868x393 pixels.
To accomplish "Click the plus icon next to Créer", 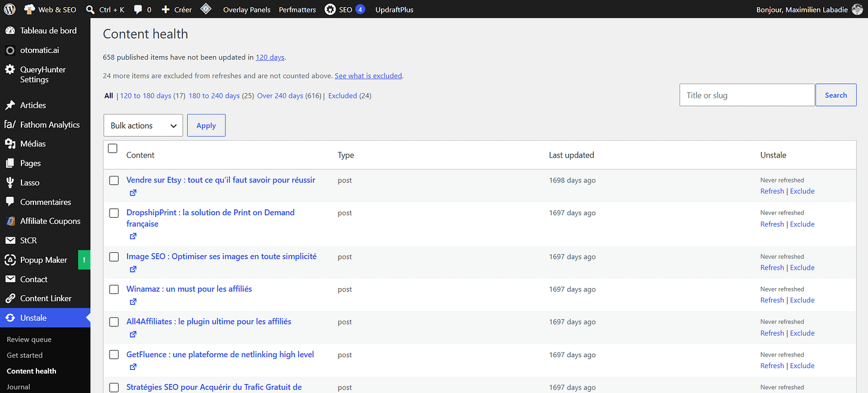I will [166, 10].
